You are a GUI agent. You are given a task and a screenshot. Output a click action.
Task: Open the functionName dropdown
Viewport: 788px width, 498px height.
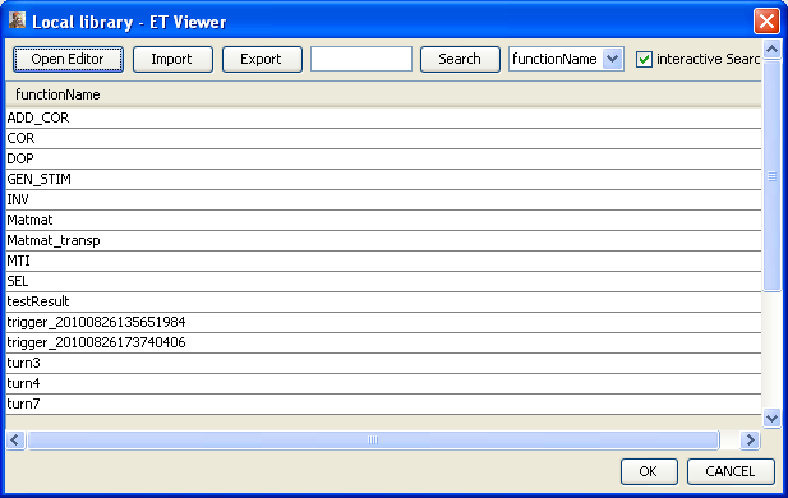(x=613, y=59)
